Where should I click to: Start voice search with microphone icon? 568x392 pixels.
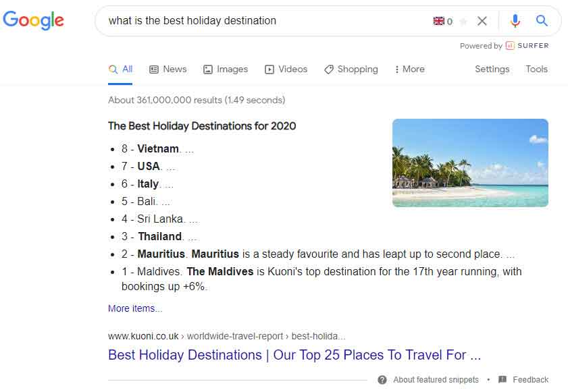515,21
